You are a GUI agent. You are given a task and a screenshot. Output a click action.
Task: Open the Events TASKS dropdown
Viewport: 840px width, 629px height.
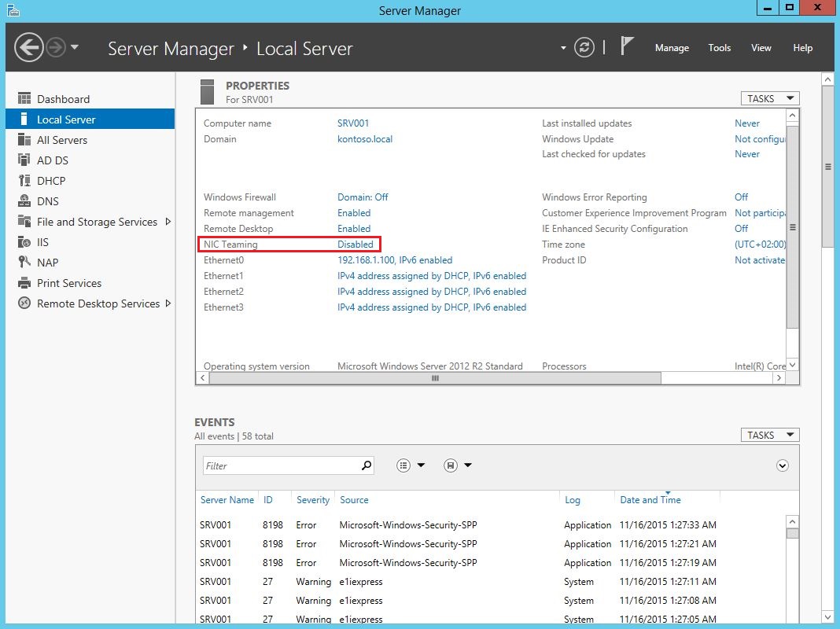pos(770,435)
